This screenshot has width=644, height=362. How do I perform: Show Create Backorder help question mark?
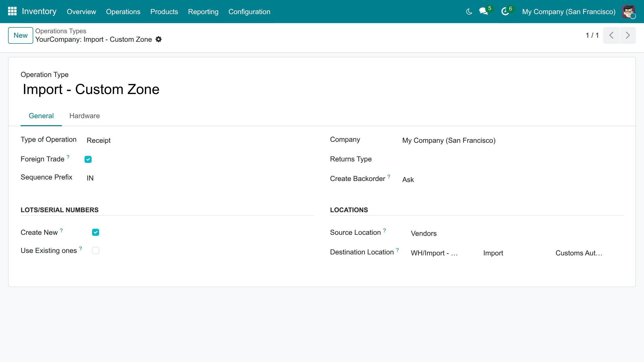389,176
